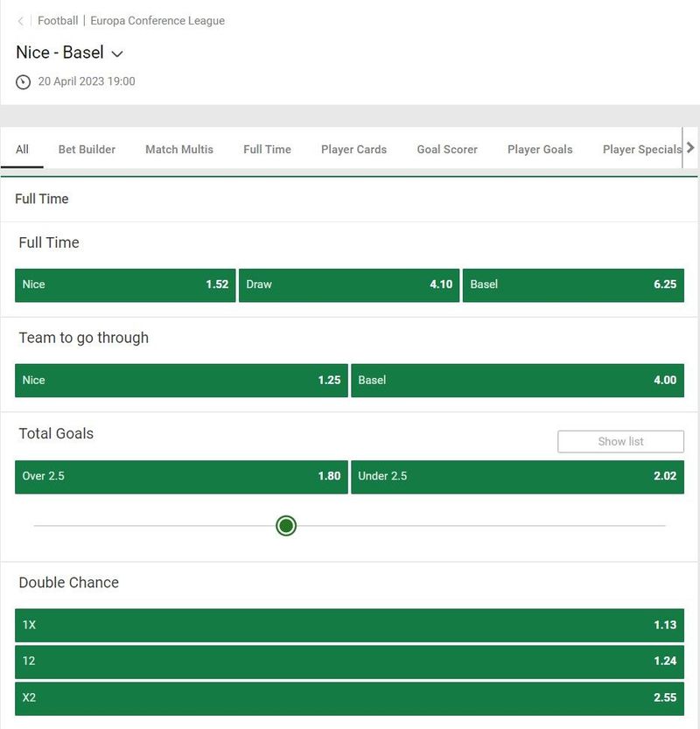Open the Player Cards tab

click(x=353, y=150)
